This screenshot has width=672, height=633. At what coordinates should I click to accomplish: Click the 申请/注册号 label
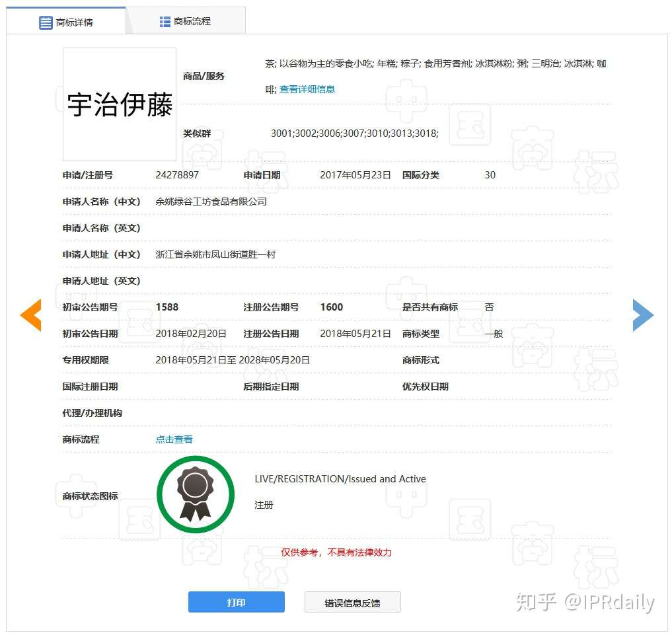point(88,175)
